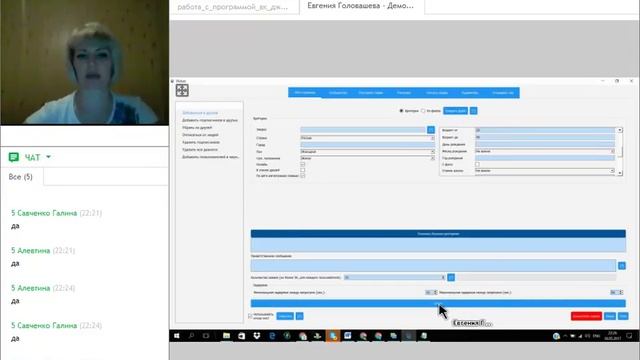Open the Windows Start menu
Screen dimensions: 640x360
177,336
